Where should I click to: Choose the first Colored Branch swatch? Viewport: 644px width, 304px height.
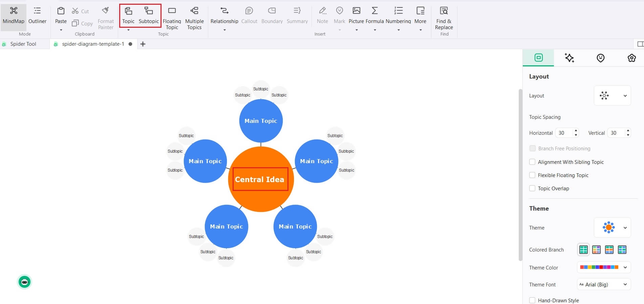(583, 250)
